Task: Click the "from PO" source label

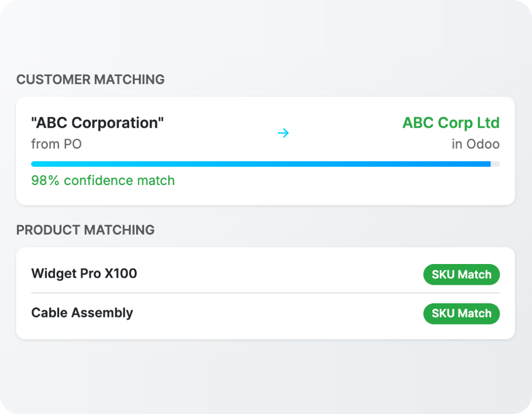Action: tap(56, 144)
